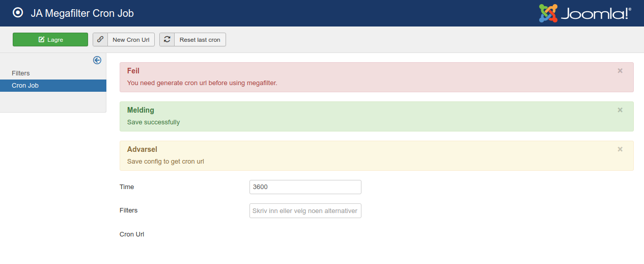This screenshot has width=644, height=264.
Task: Collapse the sidebar with the blue arrow icon
Action: point(97,60)
